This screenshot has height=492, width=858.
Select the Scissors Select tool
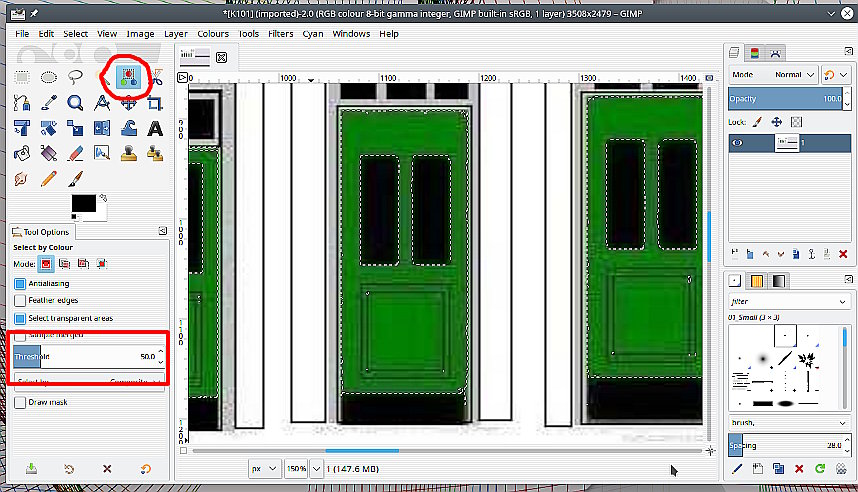click(x=156, y=77)
